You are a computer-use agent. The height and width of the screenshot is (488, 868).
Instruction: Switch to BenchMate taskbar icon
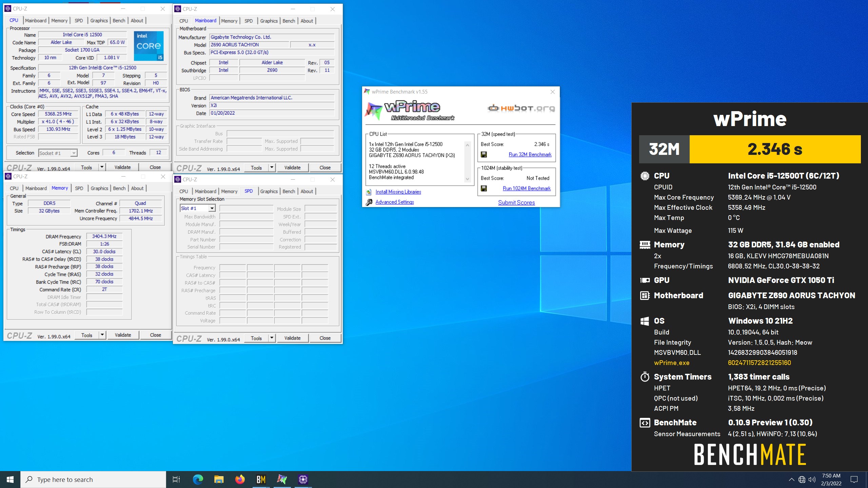[x=261, y=480]
